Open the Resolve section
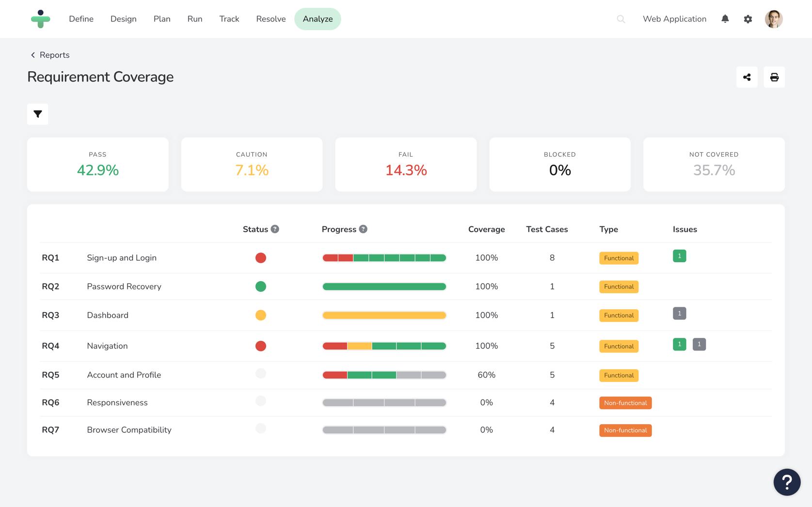This screenshot has height=507, width=812. [271, 19]
